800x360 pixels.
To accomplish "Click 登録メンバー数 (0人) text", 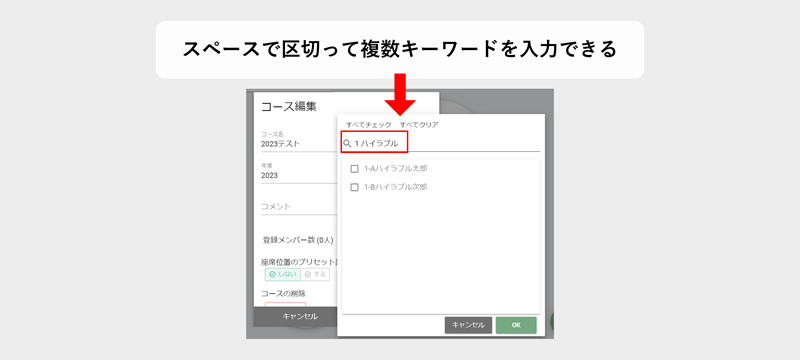I will (298, 240).
